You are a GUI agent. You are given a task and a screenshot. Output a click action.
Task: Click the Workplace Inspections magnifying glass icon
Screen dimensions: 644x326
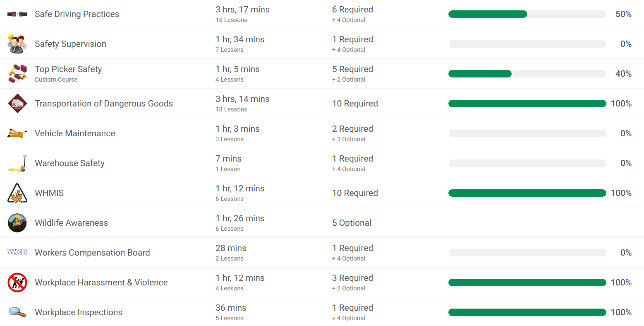17,312
